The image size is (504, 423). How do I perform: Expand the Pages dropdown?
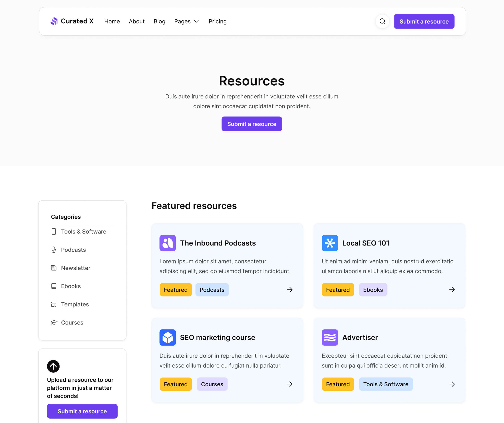pos(187,21)
